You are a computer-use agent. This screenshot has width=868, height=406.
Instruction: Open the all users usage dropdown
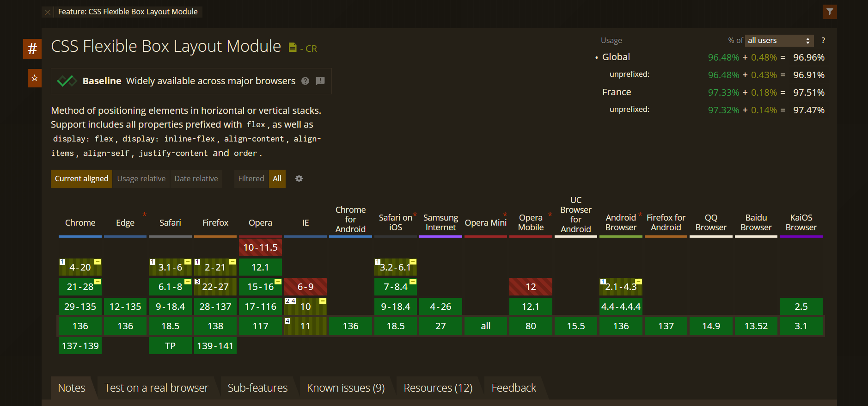coord(779,41)
